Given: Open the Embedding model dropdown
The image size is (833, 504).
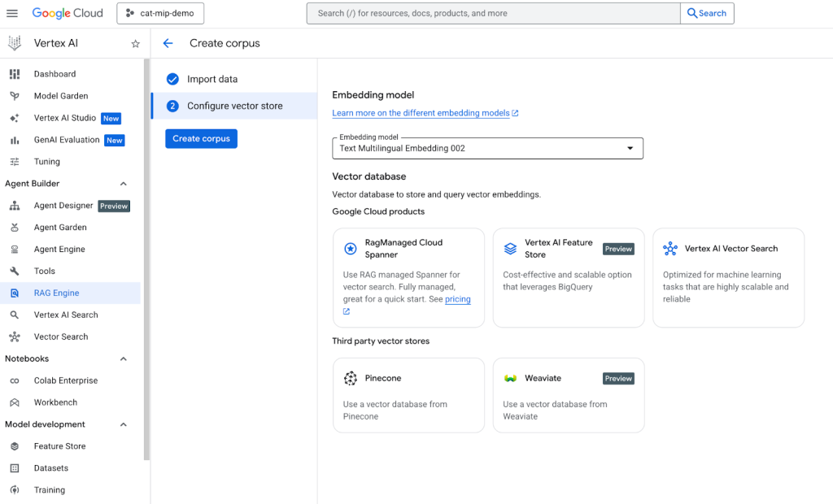Looking at the screenshot, I should tap(487, 148).
